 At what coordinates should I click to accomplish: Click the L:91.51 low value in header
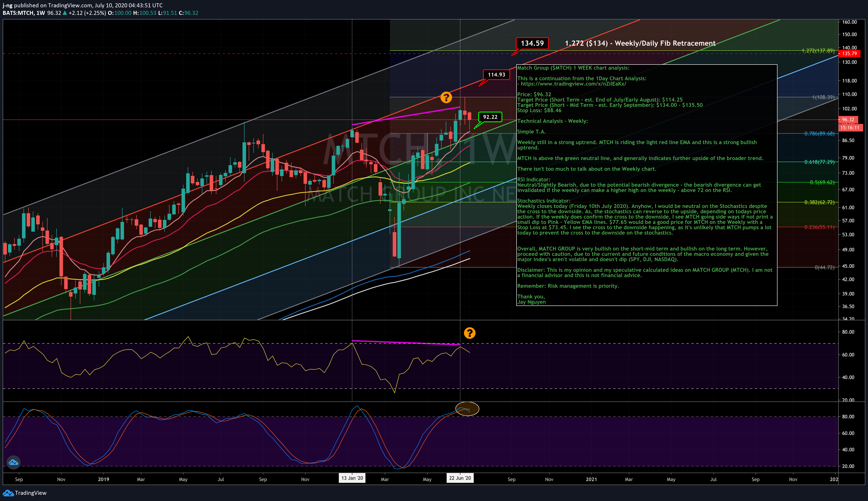point(167,13)
